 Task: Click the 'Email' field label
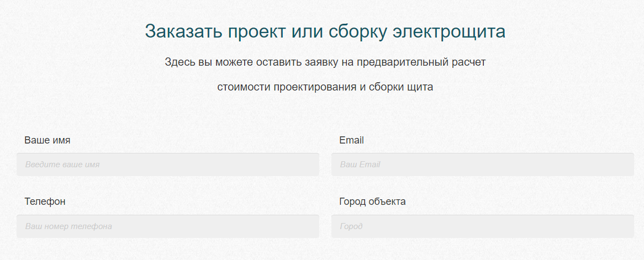(x=352, y=140)
